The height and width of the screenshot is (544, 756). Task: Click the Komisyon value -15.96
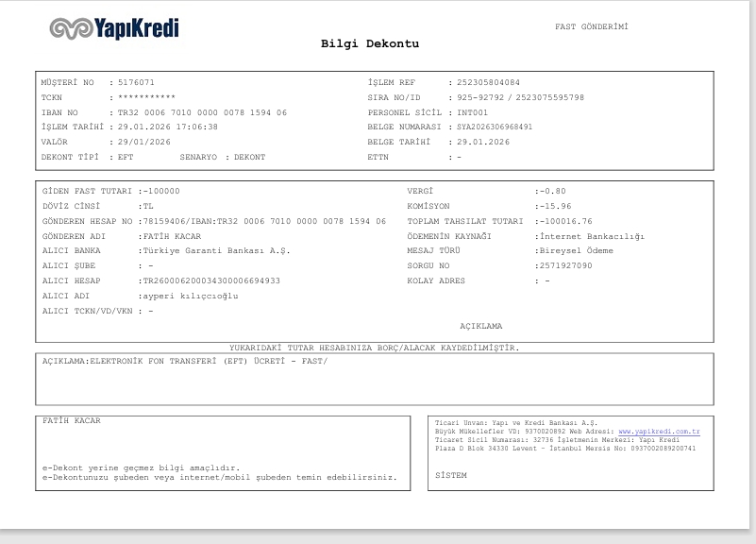555,206
